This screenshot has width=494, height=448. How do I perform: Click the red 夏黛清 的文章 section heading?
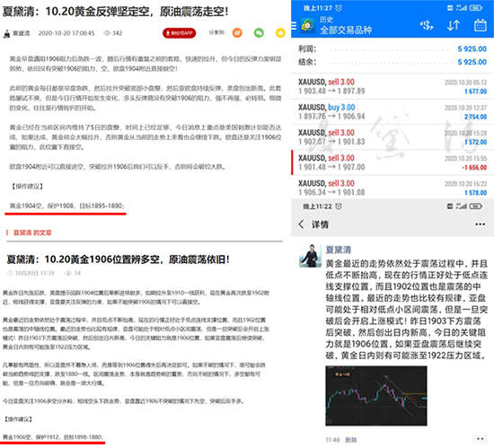[32, 233]
